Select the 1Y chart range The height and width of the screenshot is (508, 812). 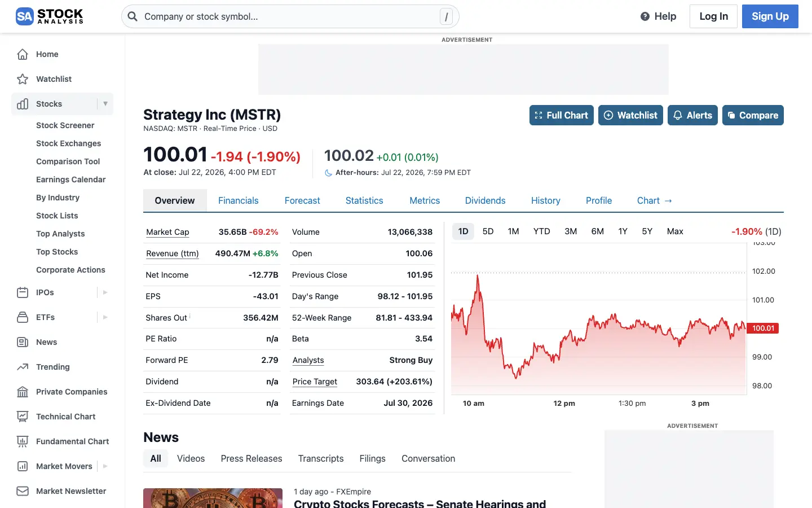pyautogui.click(x=623, y=231)
